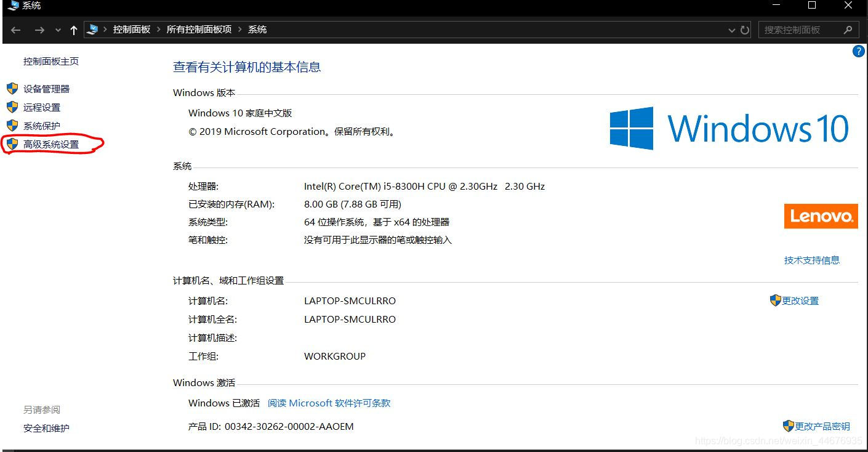This screenshot has height=452, width=868.
Task: Refresh the system page
Action: (x=745, y=30)
